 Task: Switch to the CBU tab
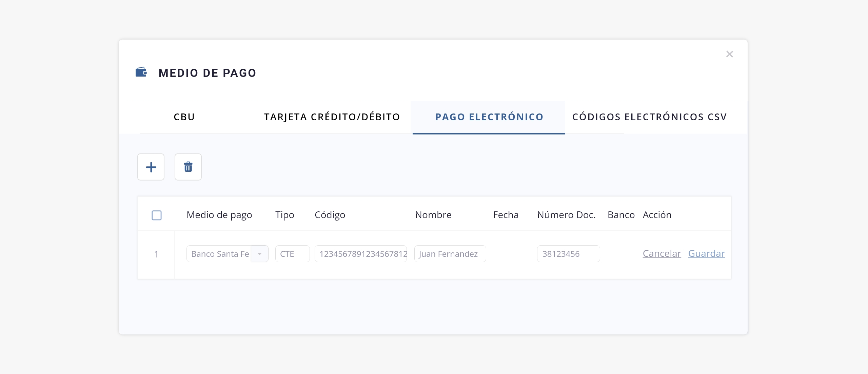tap(184, 117)
